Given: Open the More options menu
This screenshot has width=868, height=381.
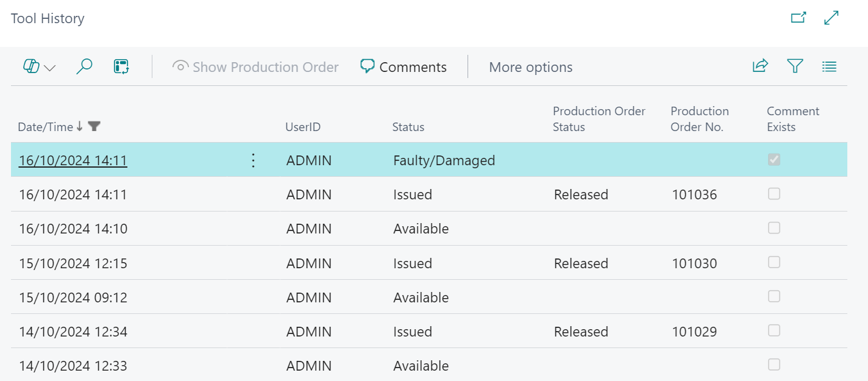Looking at the screenshot, I should 530,67.
